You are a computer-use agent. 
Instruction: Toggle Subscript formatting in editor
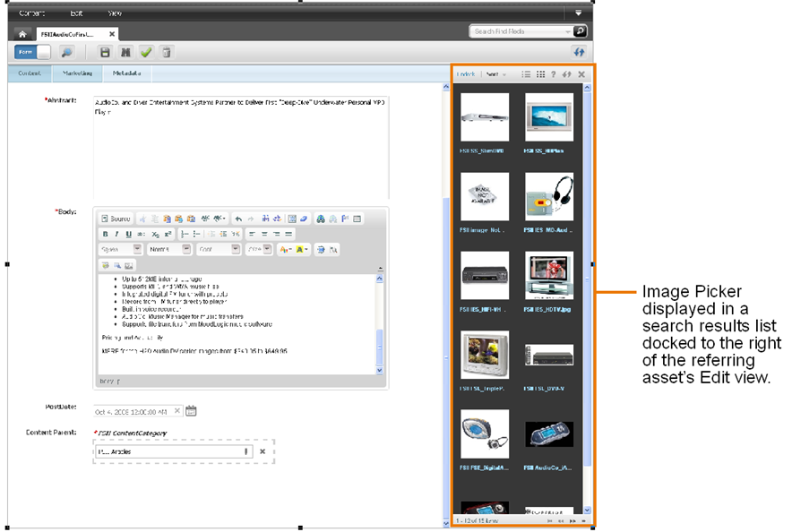click(x=155, y=234)
